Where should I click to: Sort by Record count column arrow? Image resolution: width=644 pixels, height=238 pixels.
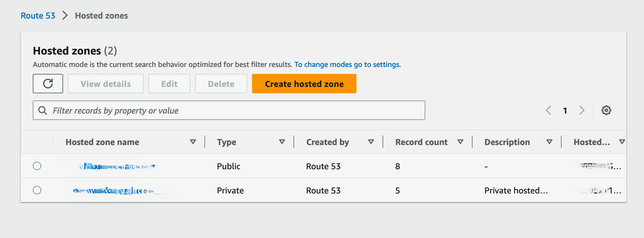460,142
